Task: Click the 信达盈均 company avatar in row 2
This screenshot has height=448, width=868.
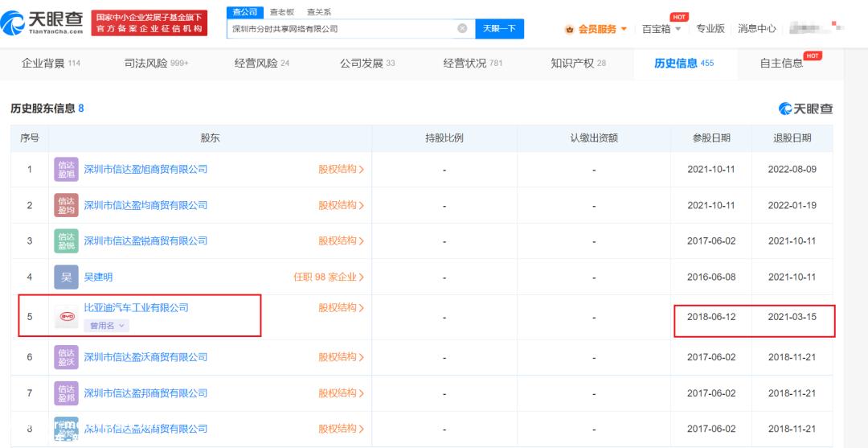Action: pos(67,205)
